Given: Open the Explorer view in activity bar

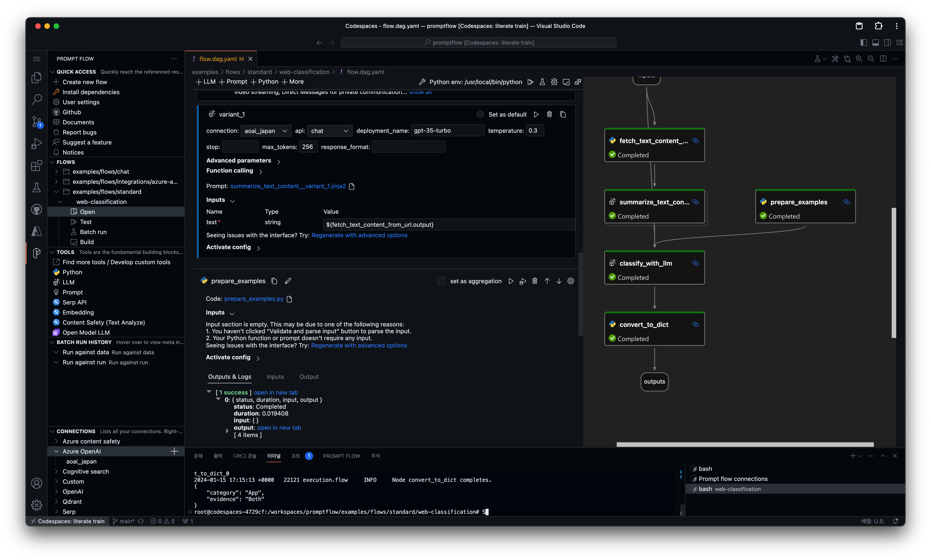Looking at the screenshot, I should click(37, 78).
